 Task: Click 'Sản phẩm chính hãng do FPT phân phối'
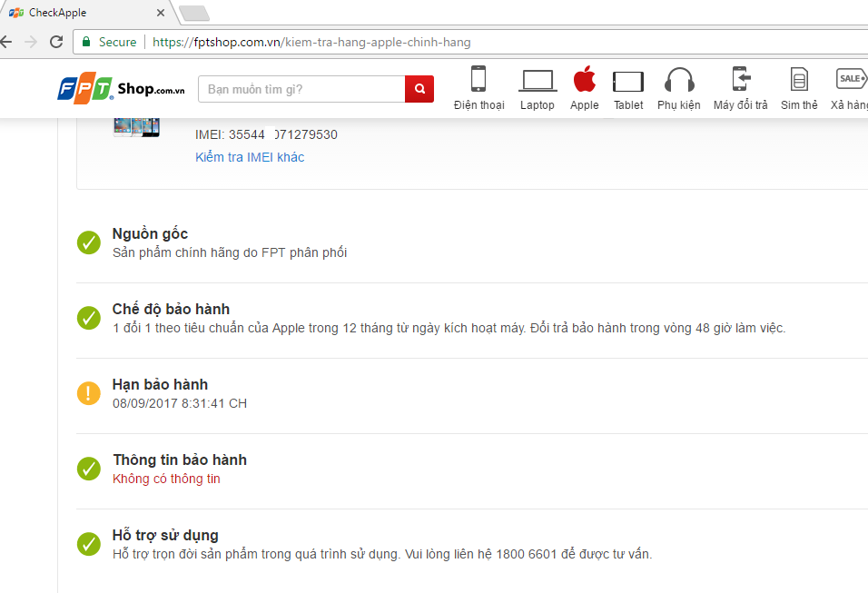(230, 252)
